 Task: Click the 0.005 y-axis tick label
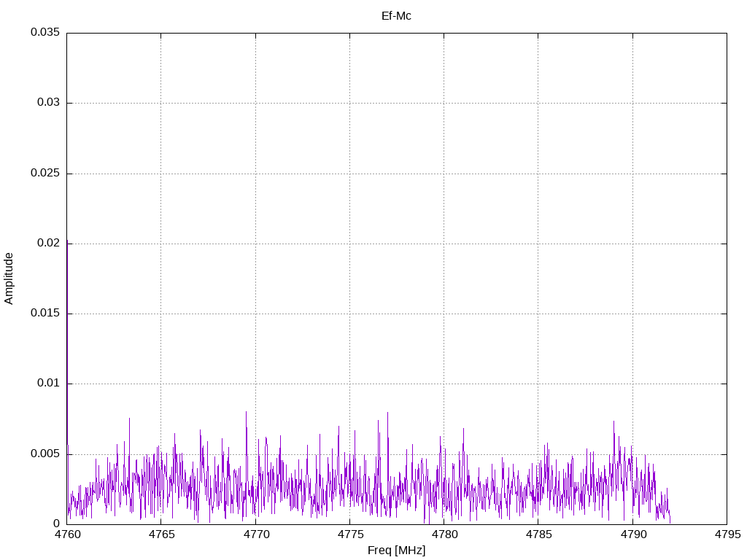[x=44, y=454]
